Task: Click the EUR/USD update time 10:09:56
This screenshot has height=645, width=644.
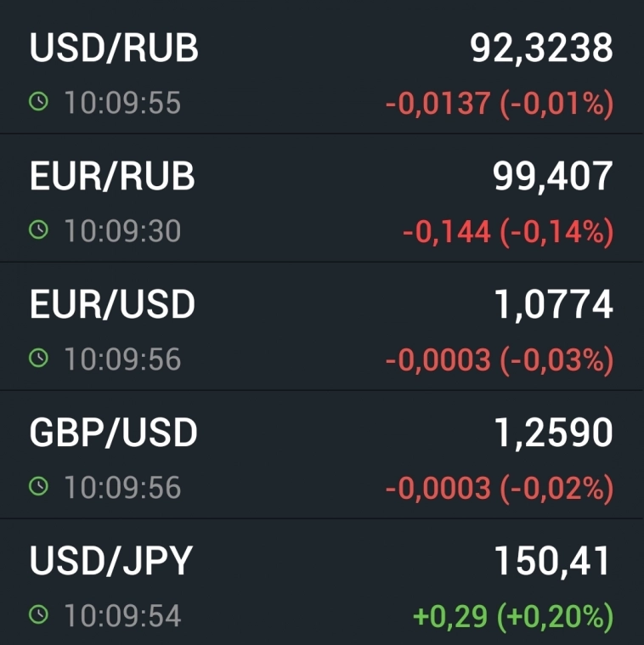Action: coord(122,359)
